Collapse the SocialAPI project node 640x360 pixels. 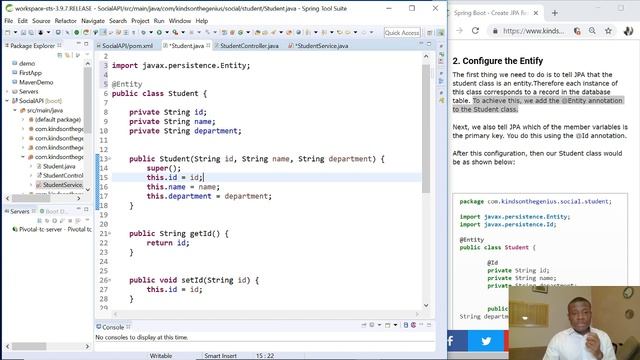click(7, 101)
